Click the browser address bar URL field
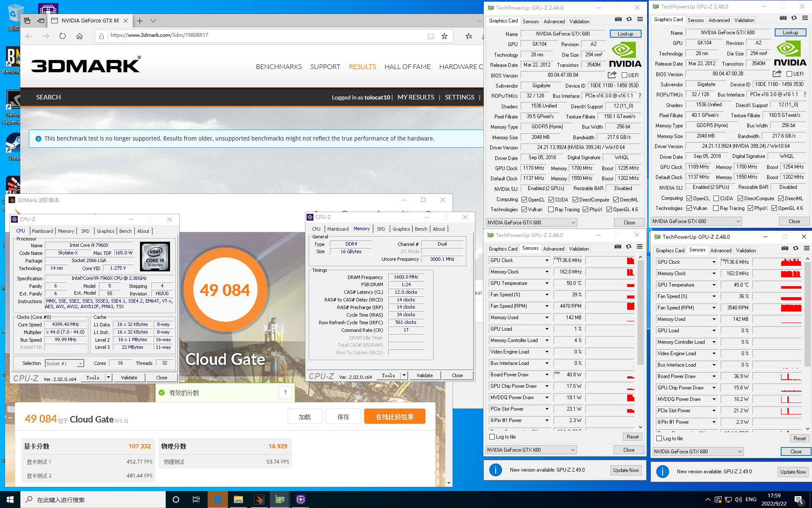The image size is (812, 508). point(266,36)
